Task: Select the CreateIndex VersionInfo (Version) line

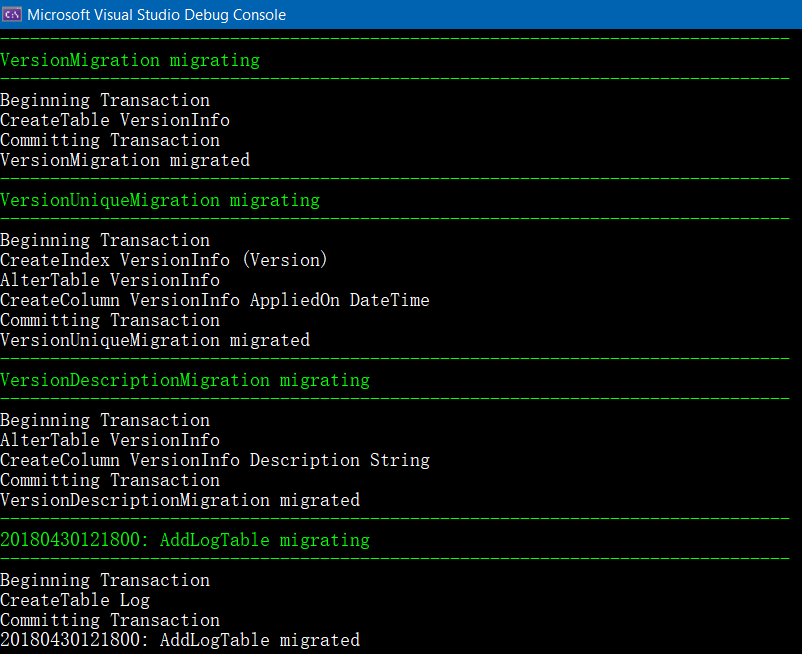Action: (x=164, y=260)
